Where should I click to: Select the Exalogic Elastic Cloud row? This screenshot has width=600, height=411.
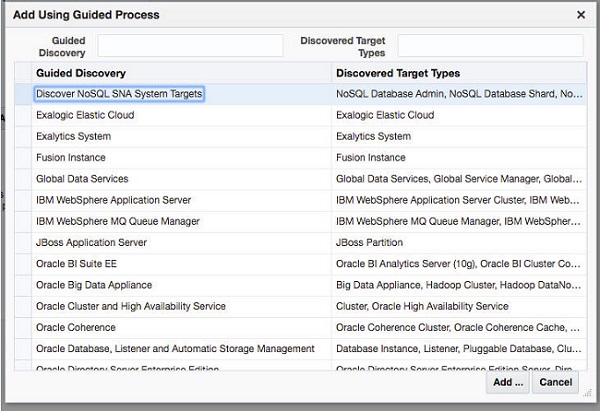point(85,115)
